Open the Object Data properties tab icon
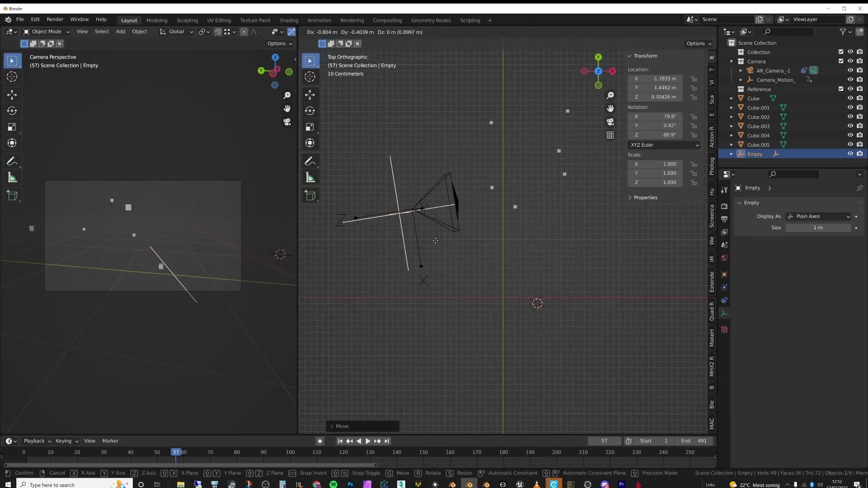 coord(724,313)
